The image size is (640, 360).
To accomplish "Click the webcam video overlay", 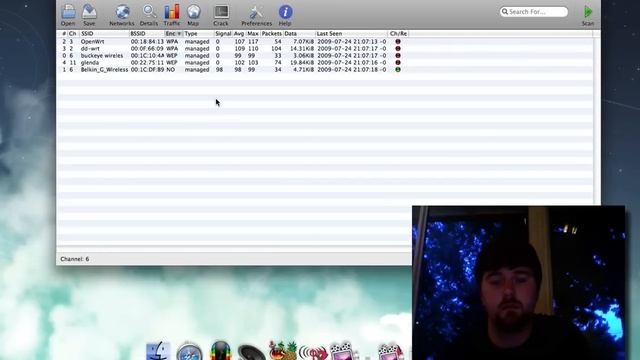I will click(518, 282).
